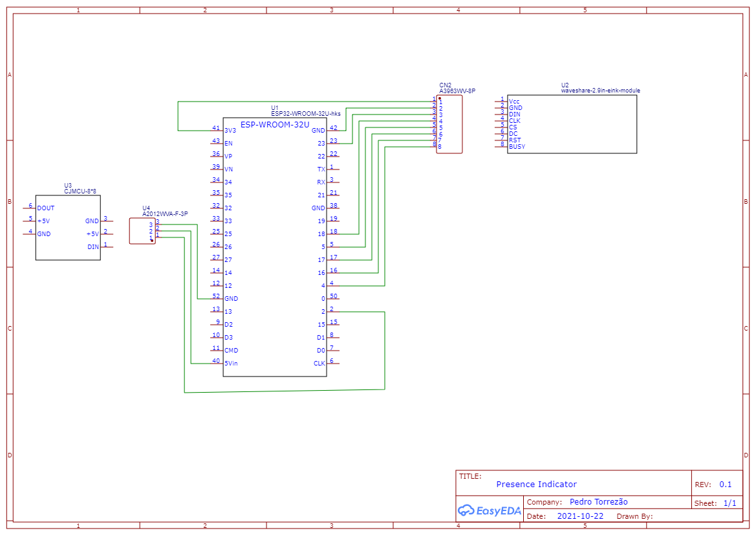Click the 'EN' pin label on ESP32
756x535 pixels.
click(x=228, y=143)
